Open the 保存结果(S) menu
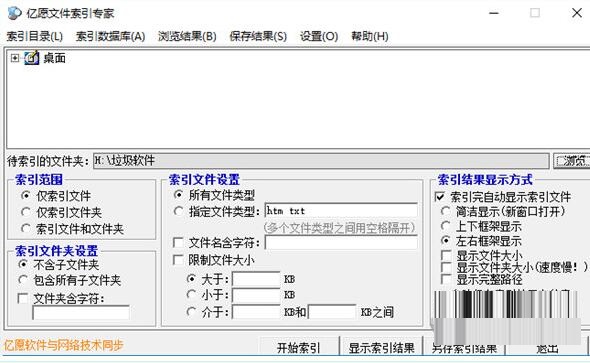The image size is (590, 363). click(x=258, y=36)
